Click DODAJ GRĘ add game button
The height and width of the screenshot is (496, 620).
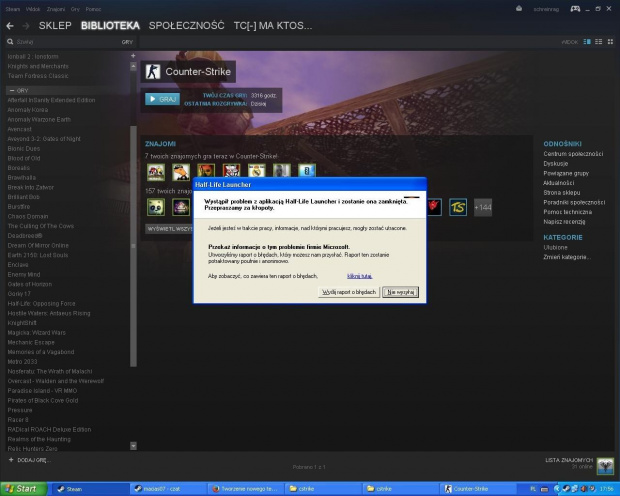pos(30,460)
